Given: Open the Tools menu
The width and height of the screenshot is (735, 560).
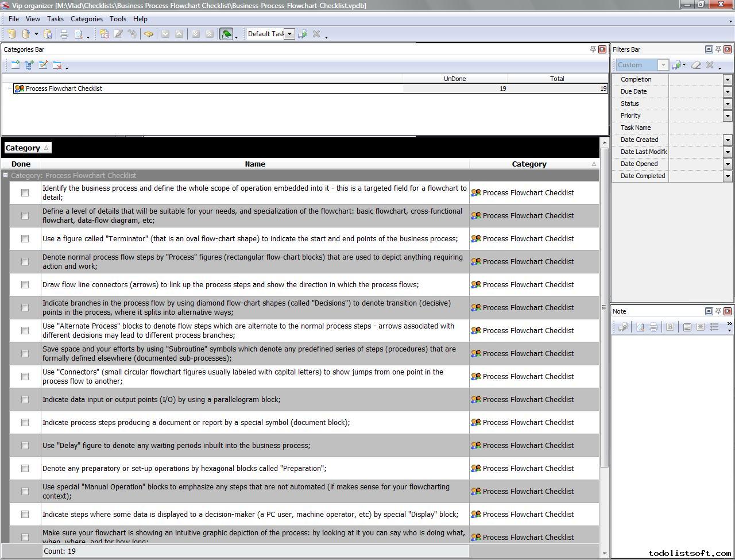Looking at the screenshot, I should click(118, 19).
